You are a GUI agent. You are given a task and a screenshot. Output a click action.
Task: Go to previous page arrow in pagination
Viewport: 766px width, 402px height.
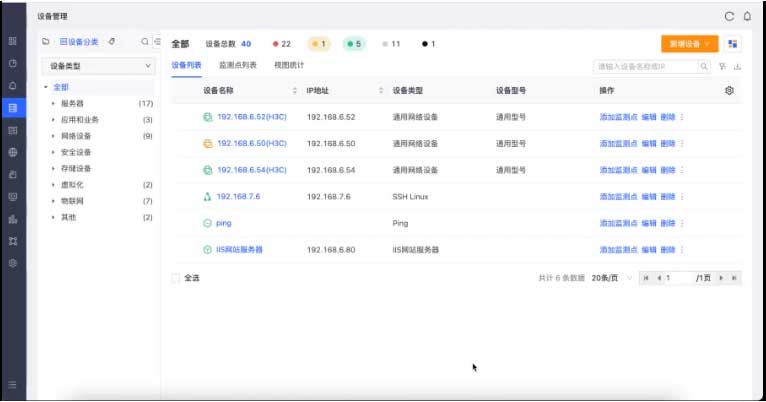659,278
